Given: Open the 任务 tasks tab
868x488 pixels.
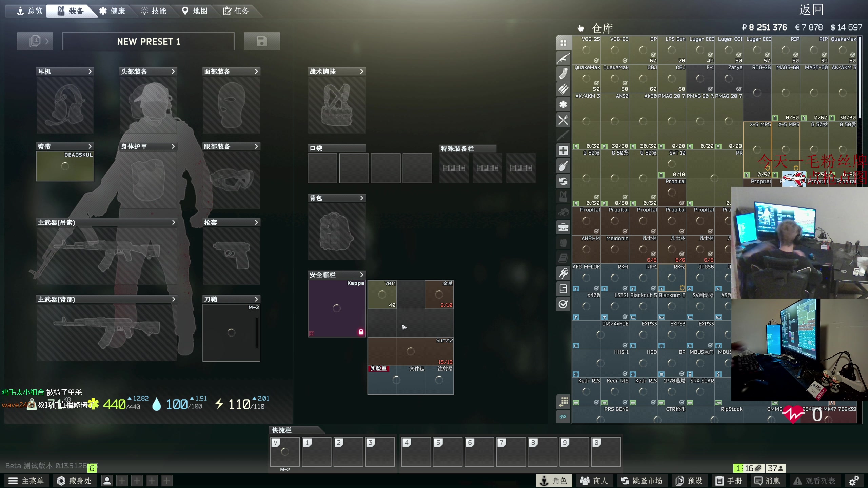Looking at the screenshot, I should (x=237, y=11).
